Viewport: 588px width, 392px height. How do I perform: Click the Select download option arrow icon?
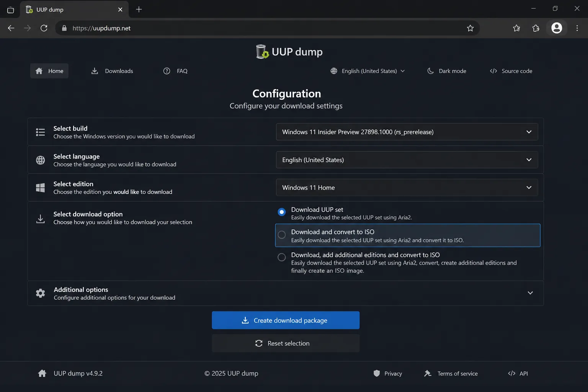coord(40,219)
